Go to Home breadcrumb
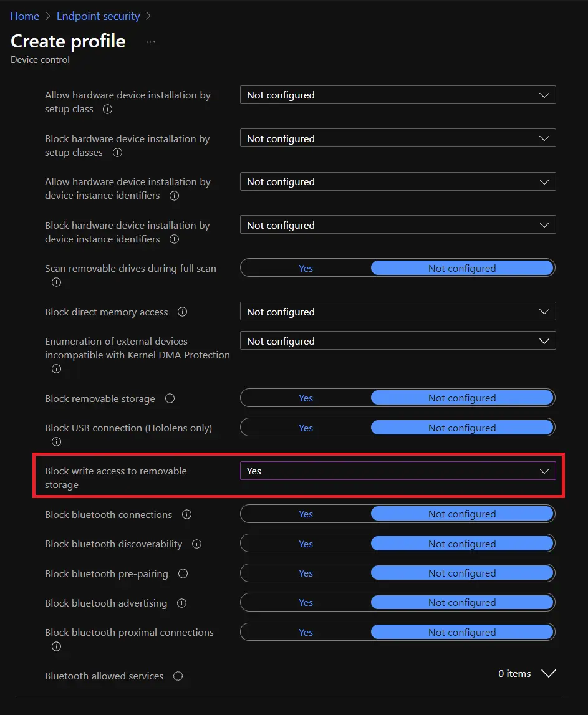This screenshot has width=588, height=715. click(x=25, y=16)
